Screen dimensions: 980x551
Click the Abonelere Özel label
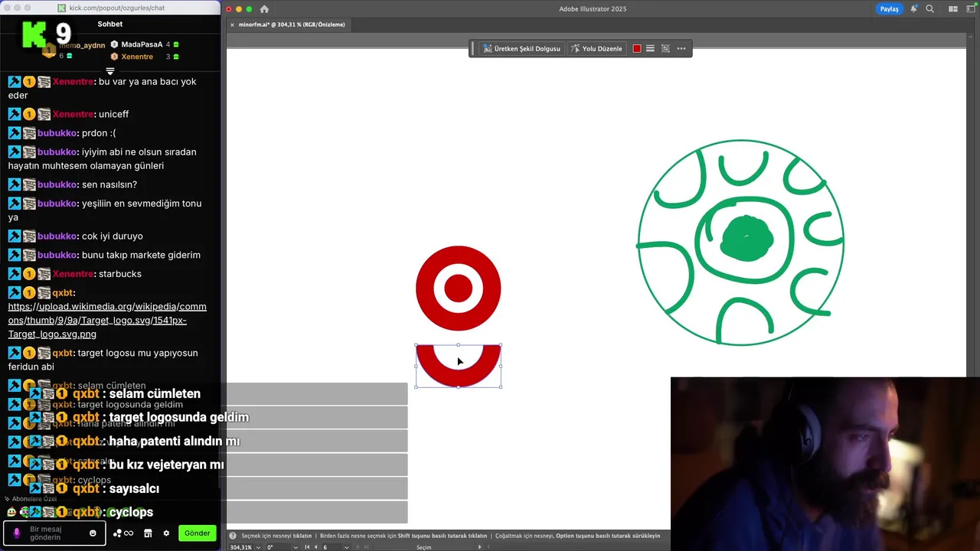tap(34, 499)
